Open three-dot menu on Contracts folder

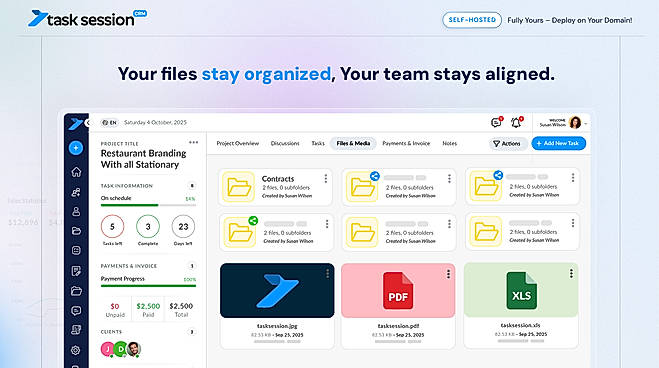pos(326,179)
